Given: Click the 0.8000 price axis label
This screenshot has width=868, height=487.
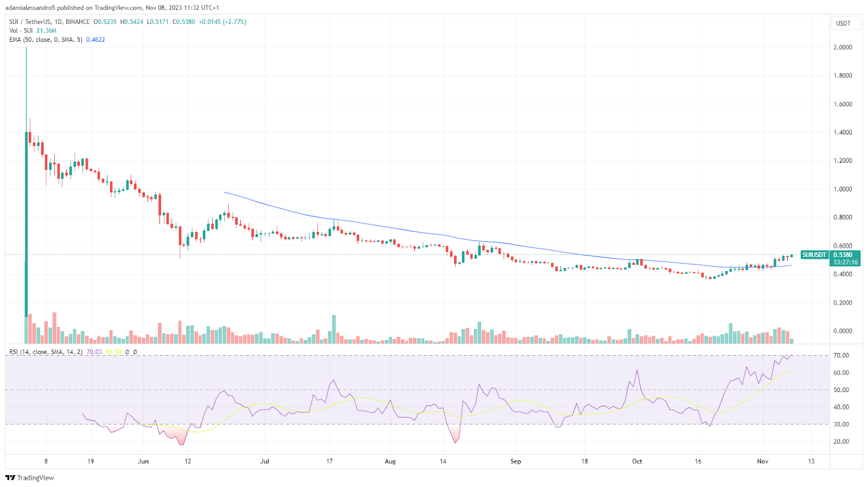Looking at the screenshot, I should point(843,217).
